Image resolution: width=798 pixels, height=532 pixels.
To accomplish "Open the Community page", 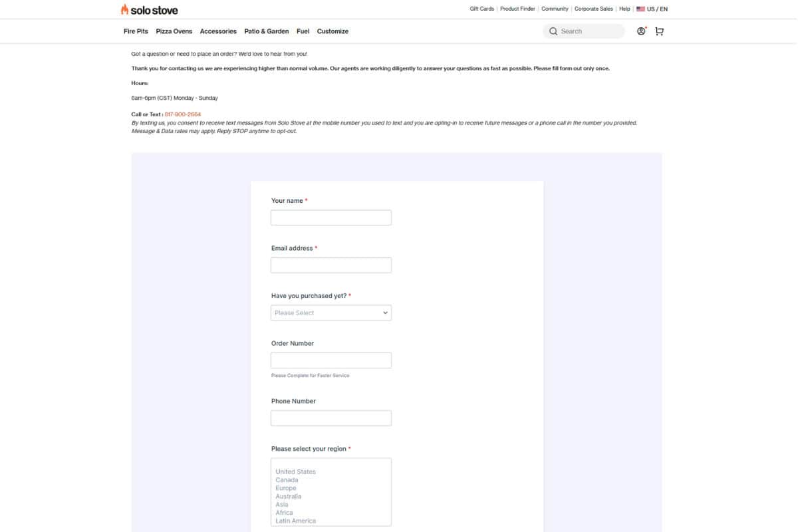I will pyautogui.click(x=555, y=9).
